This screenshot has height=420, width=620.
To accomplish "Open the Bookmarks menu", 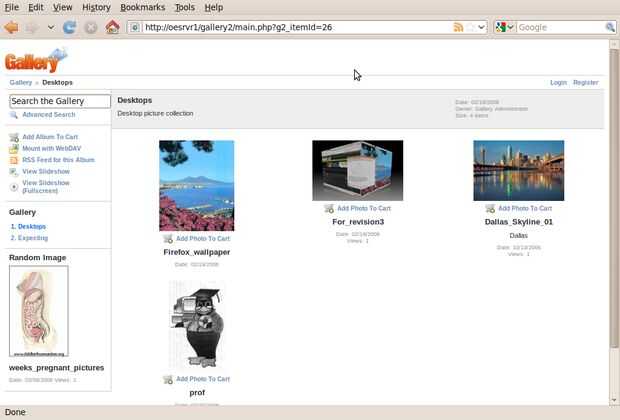I will pos(142,8).
